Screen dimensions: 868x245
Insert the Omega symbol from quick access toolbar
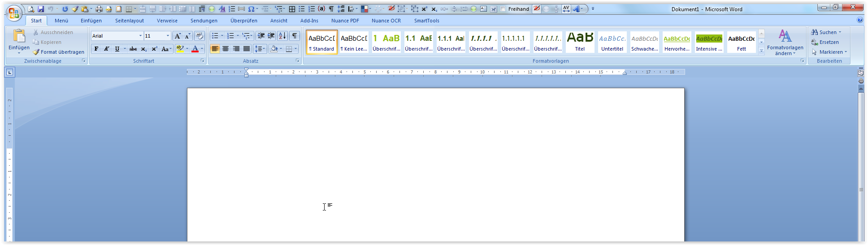[251, 9]
